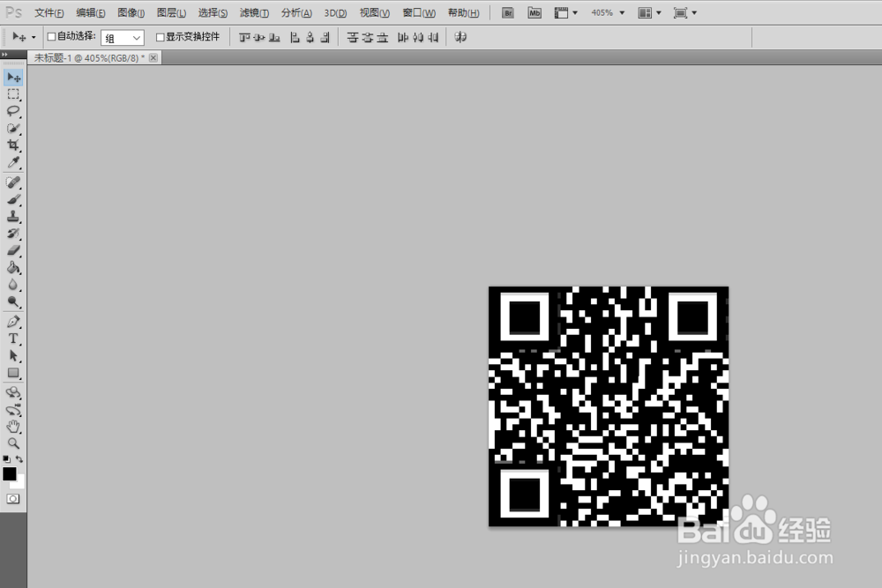Screen dimensions: 882x588
Task: Click Align Right Edges button
Action: click(x=325, y=38)
